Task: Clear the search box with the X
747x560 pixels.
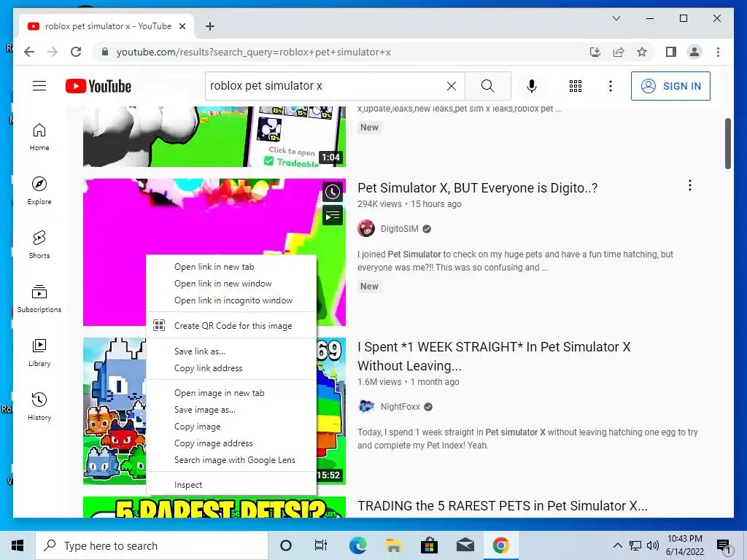Action: point(451,86)
